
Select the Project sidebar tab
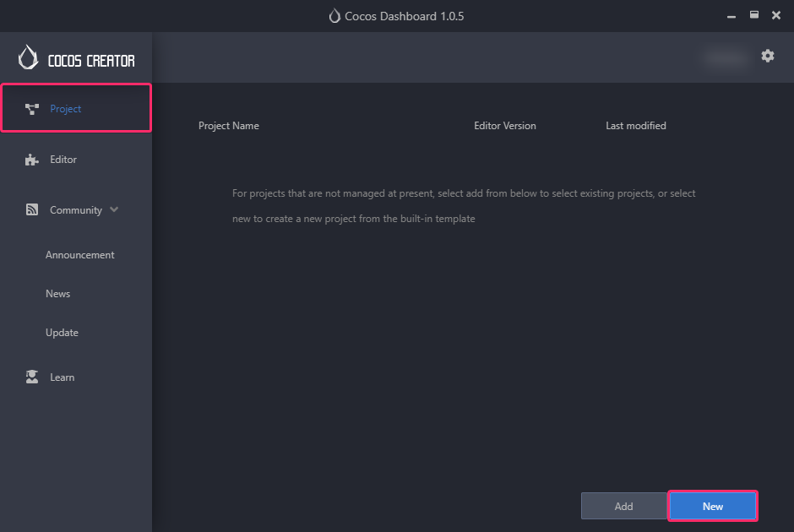click(x=76, y=108)
